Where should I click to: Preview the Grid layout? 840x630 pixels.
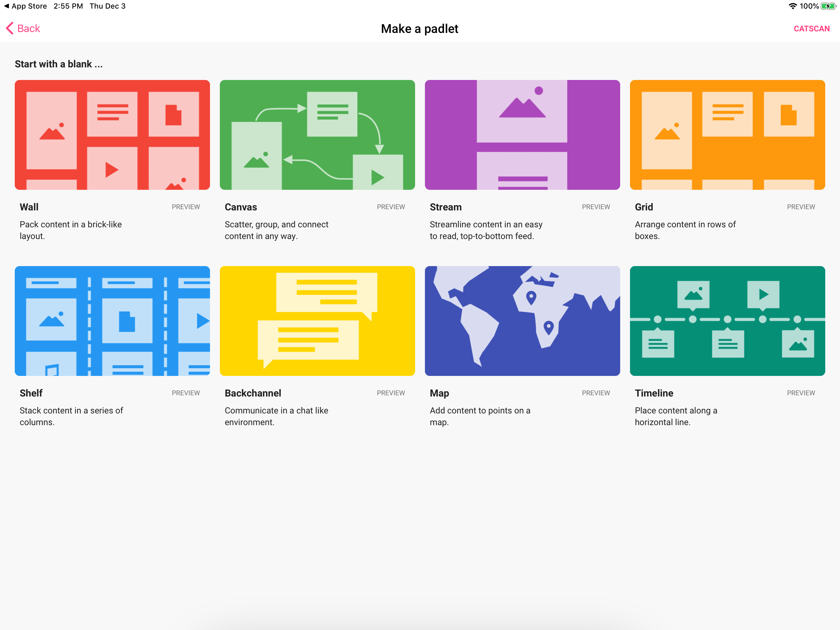pos(801,207)
